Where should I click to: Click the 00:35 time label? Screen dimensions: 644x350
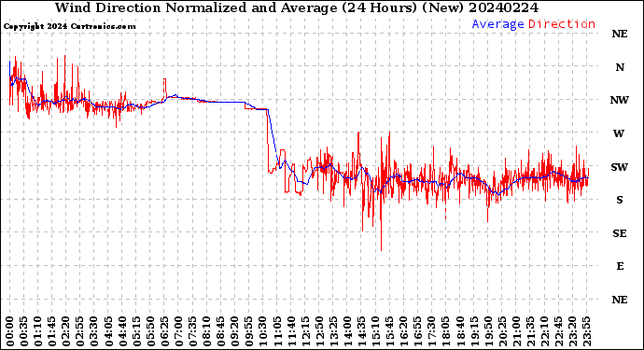tap(24, 331)
